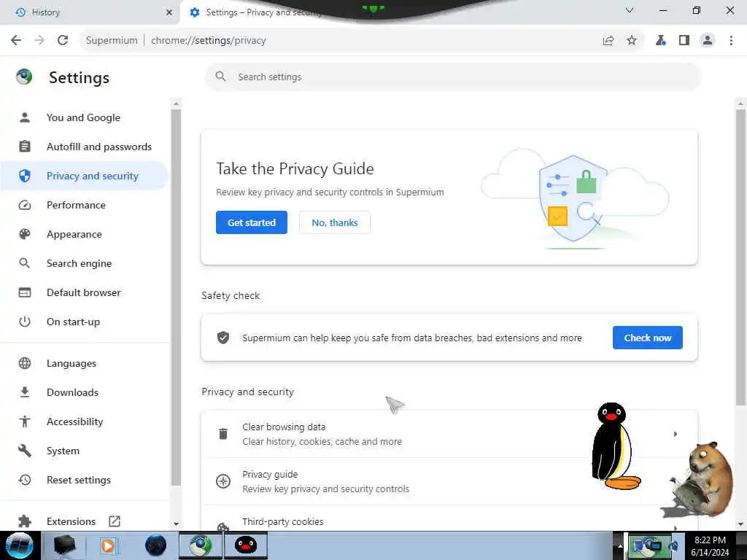Screen dimensions: 747x560
Task: Click the address bar URL
Action: pos(208,41)
